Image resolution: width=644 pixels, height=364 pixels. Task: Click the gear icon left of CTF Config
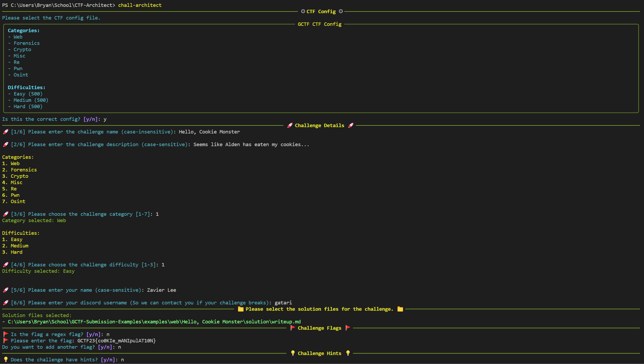303,11
